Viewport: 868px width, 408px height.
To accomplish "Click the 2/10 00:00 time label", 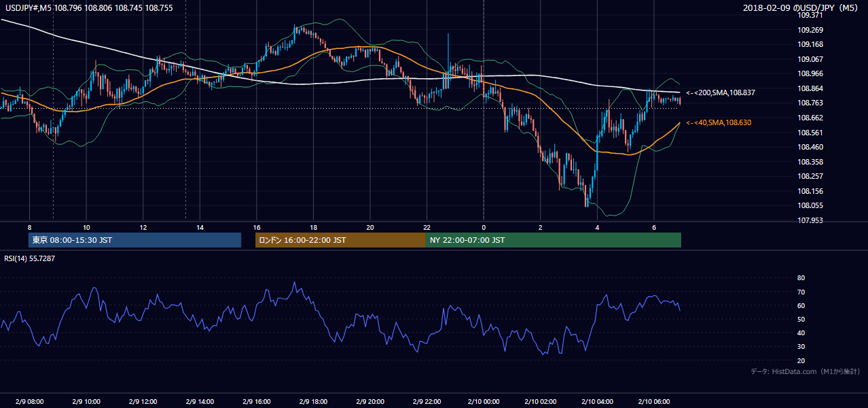I will coord(484,401).
